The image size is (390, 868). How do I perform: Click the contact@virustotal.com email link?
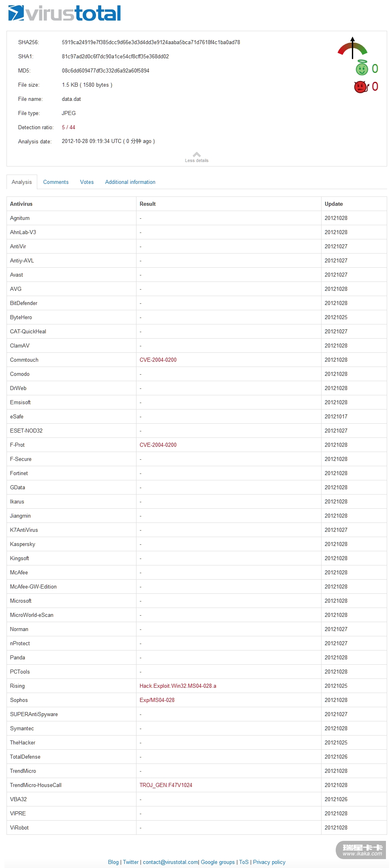170,862
